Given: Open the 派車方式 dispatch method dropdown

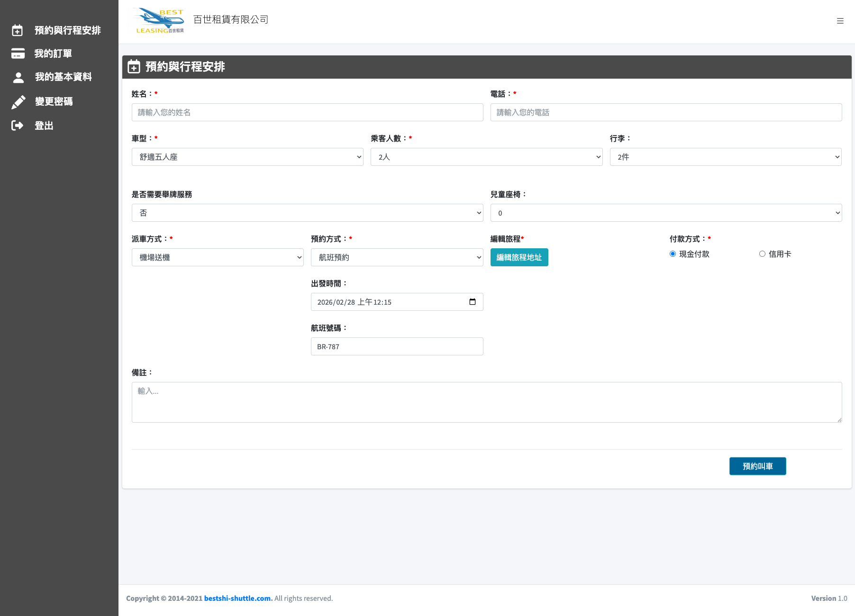Looking at the screenshot, I should (218, 257).
